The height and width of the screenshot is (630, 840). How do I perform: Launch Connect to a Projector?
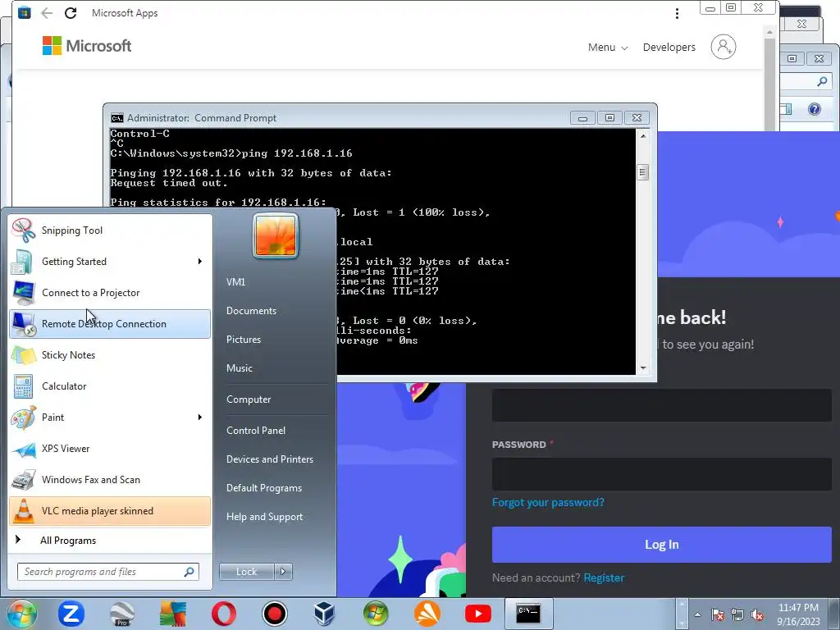tap(110, 293)
